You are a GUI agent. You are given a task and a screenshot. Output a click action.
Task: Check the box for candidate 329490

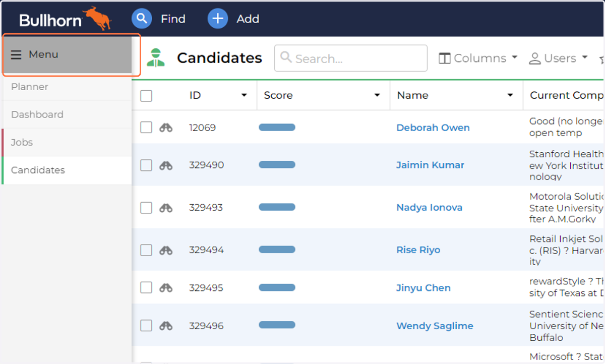(146, 165)
